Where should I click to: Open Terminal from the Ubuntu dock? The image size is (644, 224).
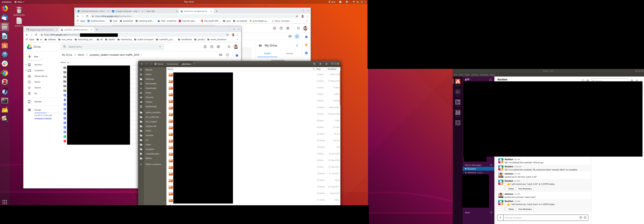(x=5, y=101)
